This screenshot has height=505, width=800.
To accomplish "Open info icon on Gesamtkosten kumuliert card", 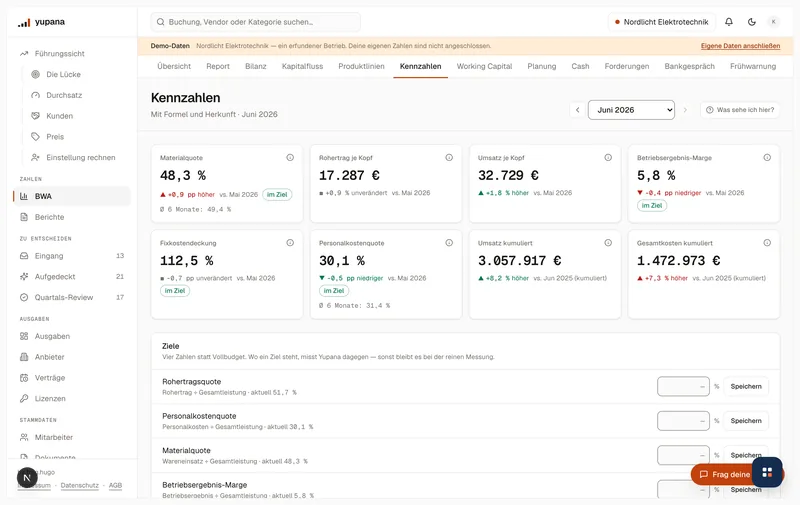I will tap(767, 243).
